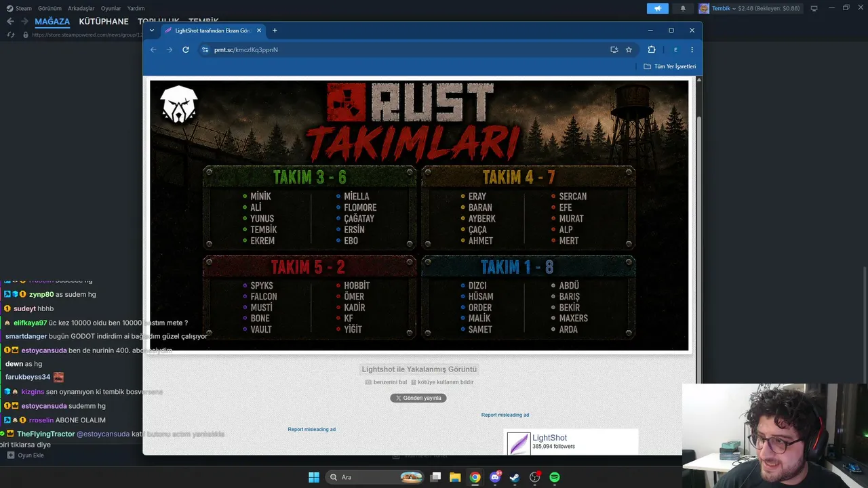
Task: Switch to KÜTÜPHANE tab in Steam
Action: point(104,22)
